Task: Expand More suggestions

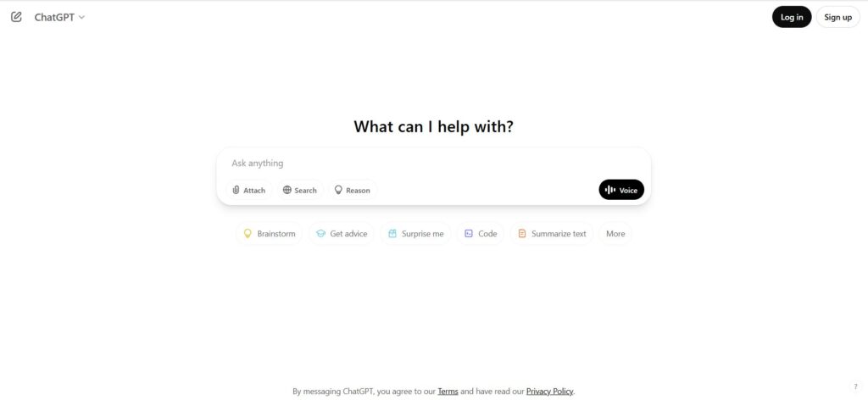Action: 615,233
